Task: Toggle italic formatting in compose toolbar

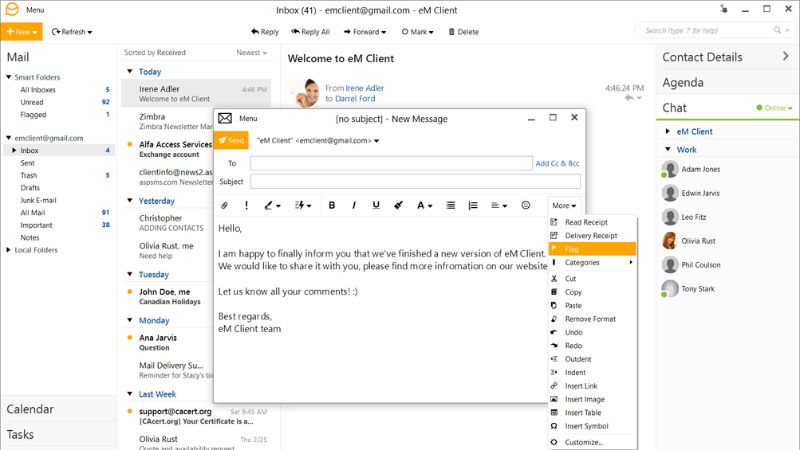Action: point(354,205)
